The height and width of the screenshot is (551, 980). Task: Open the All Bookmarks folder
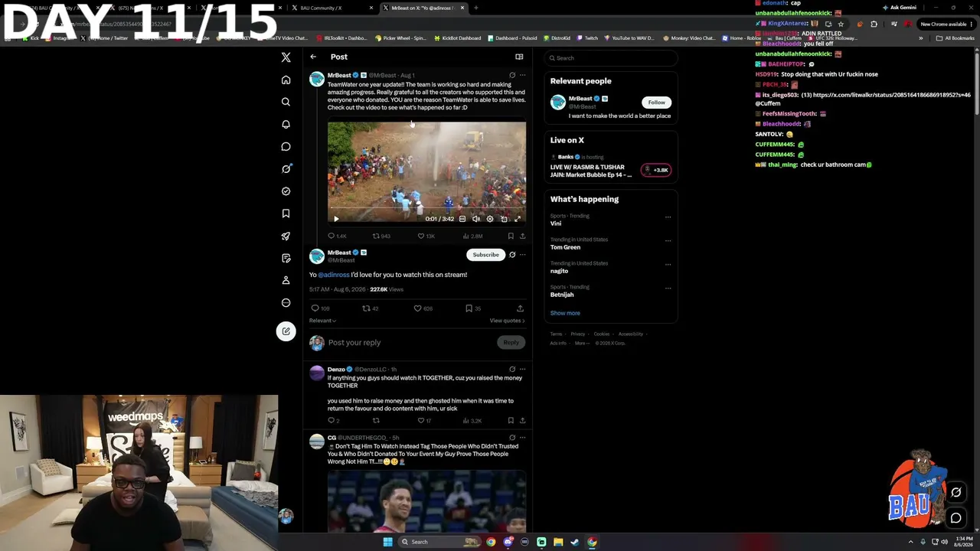955,37
